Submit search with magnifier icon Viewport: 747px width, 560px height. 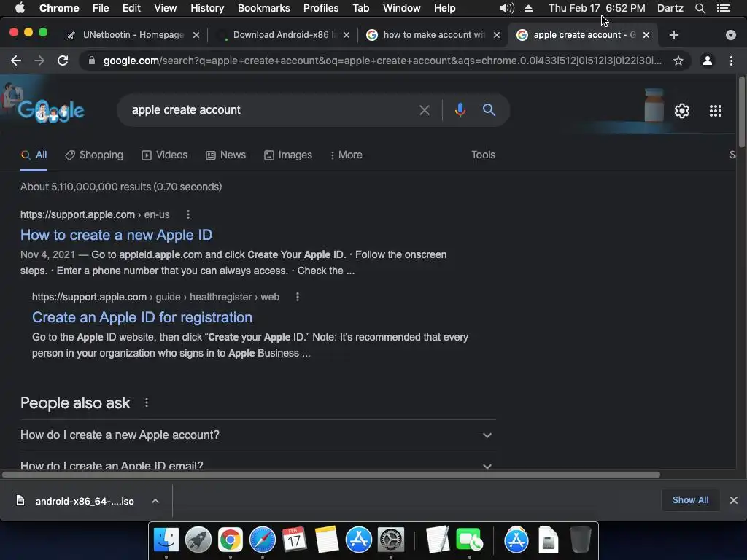(x=489, y=110)
